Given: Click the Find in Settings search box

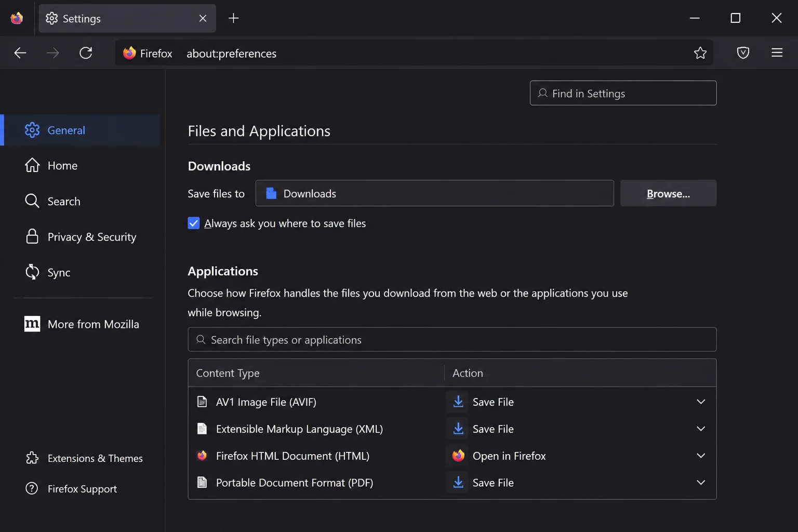Looking at the screenshot, I should tap(623, 93).
